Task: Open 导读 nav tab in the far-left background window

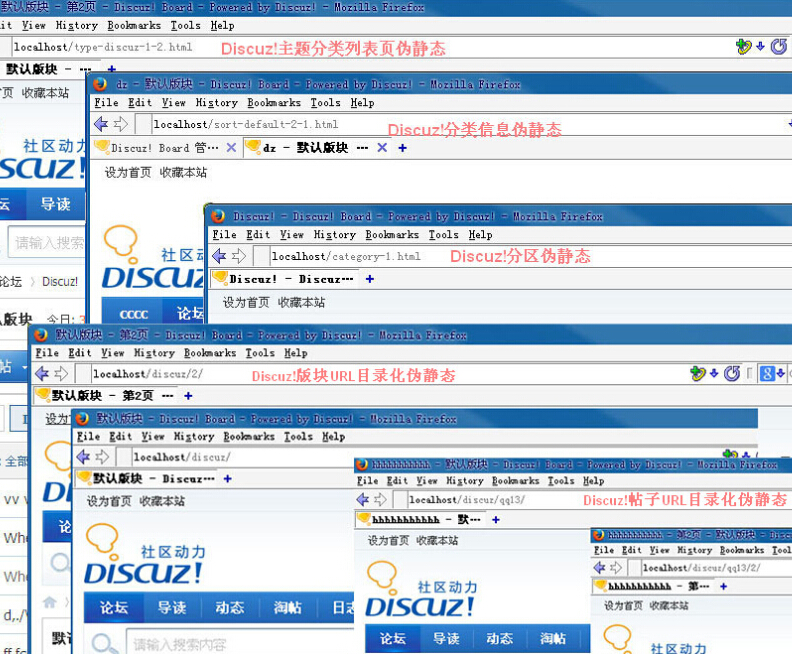Action: (56, 204)
